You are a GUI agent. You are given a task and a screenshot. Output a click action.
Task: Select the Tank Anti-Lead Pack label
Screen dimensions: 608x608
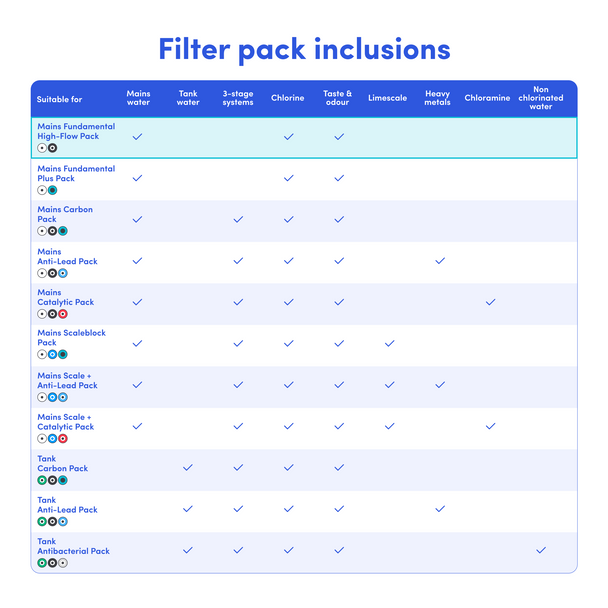(67, 505)
